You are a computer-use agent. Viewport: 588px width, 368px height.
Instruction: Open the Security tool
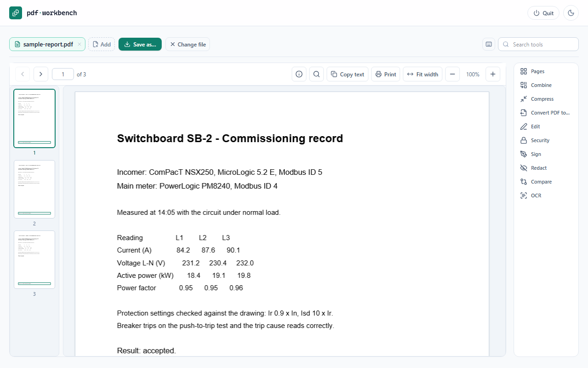[546, 140]
